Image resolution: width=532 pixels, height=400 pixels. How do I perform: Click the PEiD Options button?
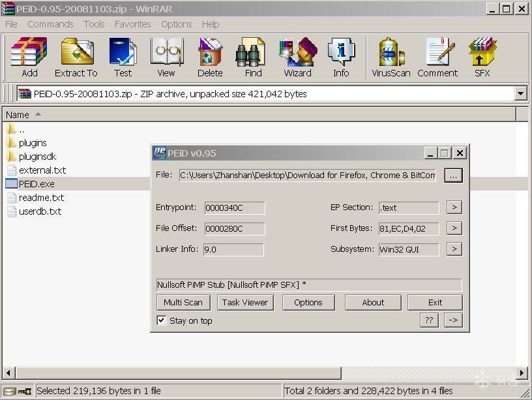308,302
